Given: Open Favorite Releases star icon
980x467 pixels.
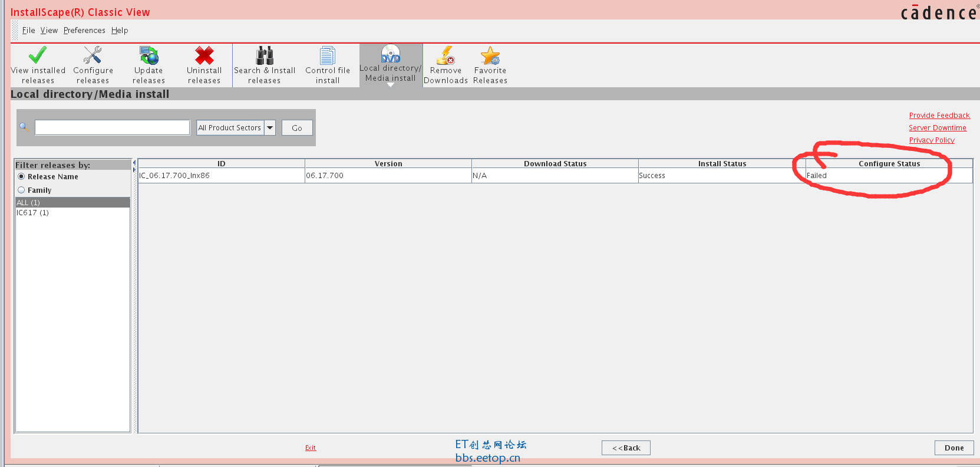Looking at the screenshot, I should pyautogui.click(x=490, y=55).
